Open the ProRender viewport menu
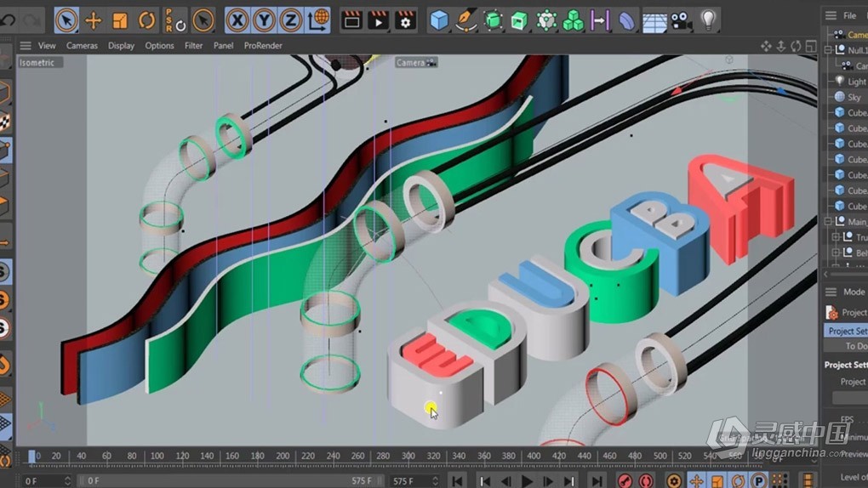This screenshot has width=868, height=488. (263, 46)
